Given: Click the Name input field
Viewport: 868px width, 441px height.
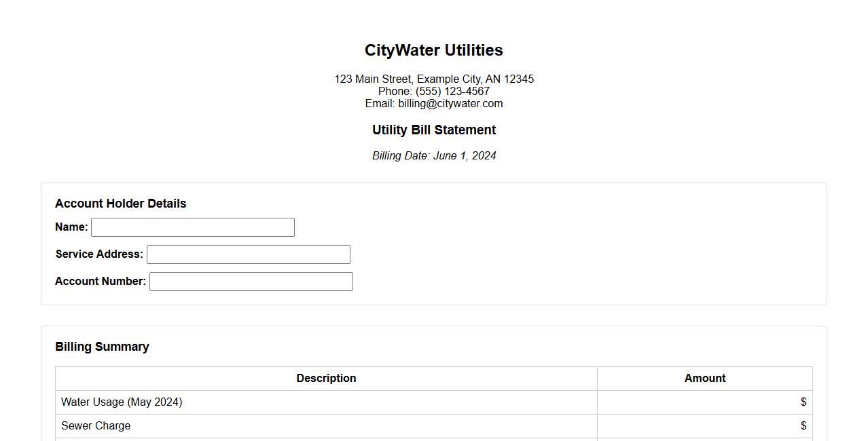Looking at the screenshot, I should coord(193,227).
